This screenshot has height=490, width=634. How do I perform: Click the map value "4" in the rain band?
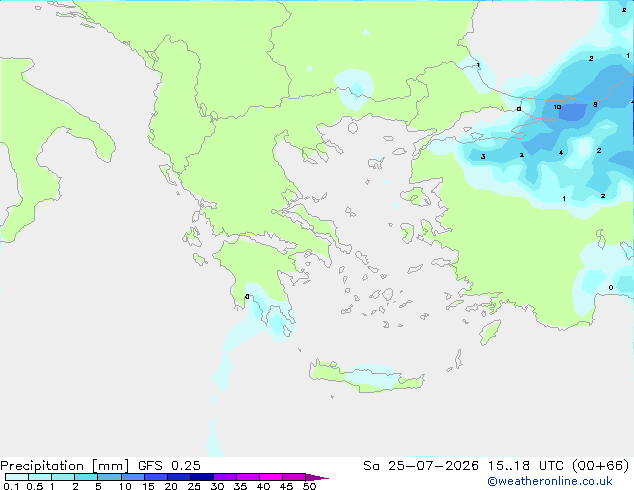pyautogui.click(x=561, y=152)
